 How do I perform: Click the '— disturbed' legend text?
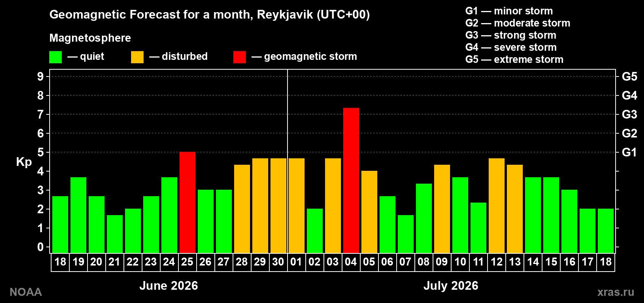pyautogui.click(x=178, y=56)
